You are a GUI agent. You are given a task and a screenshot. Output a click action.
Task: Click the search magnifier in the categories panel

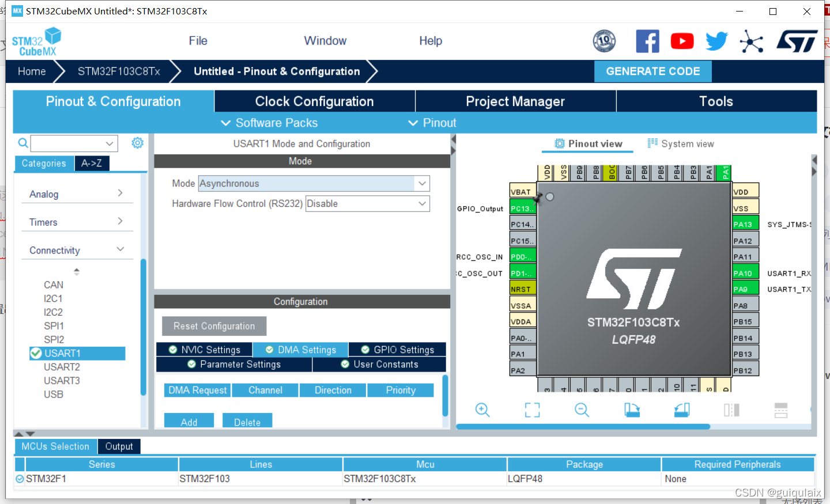pos(23,143)
